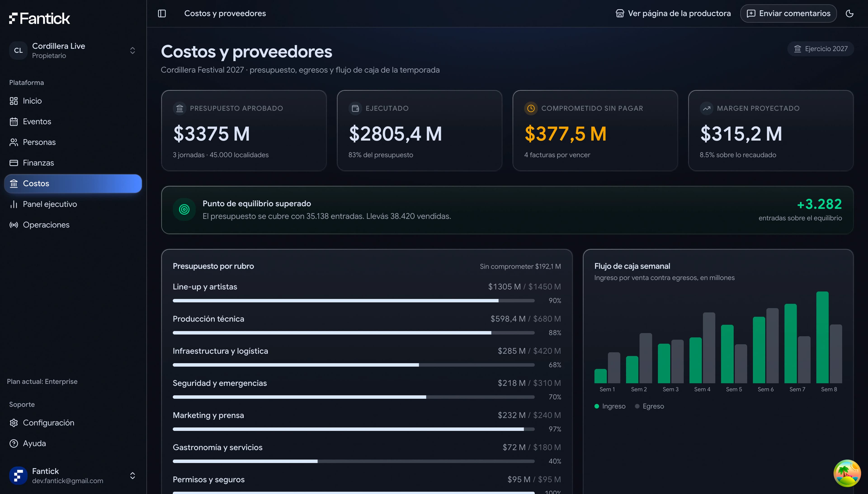Click the Infraestructura y logística progress bar
This screenshot has width=868, height=494.
coord(354,365)
